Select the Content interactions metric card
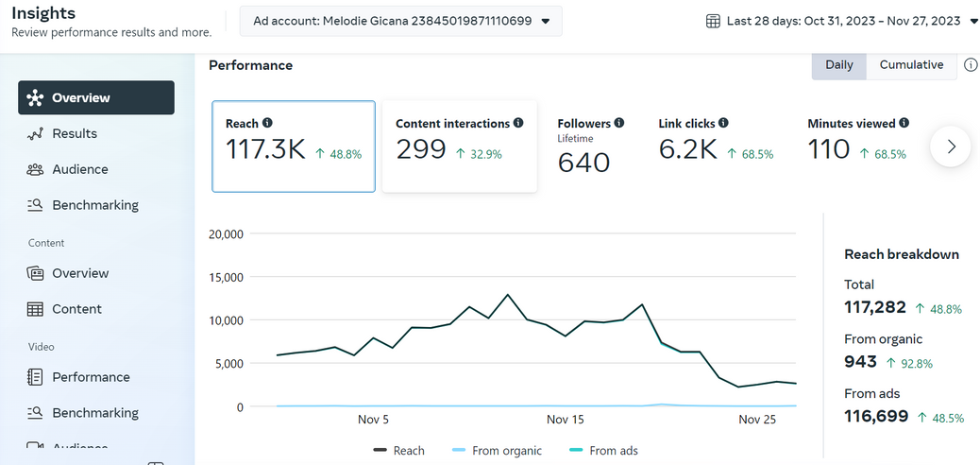The image size is (980, 465). (460, 146)
